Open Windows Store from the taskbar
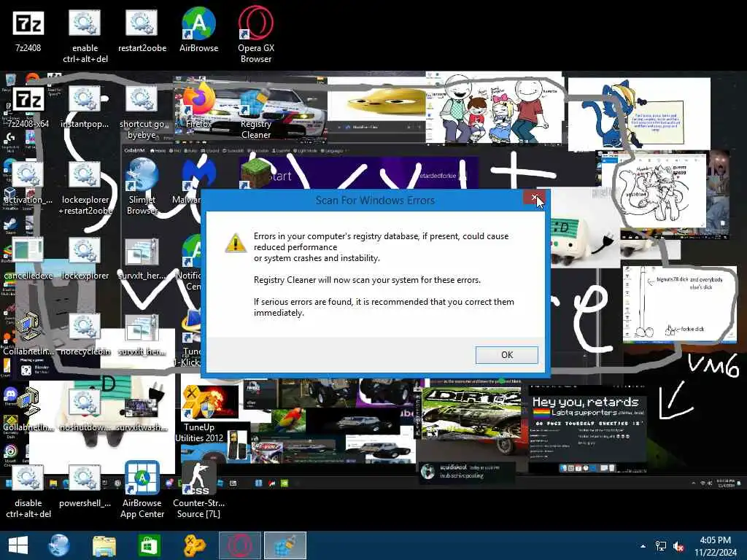This screenshot has height=560, width=747. [x=149, y=545]
